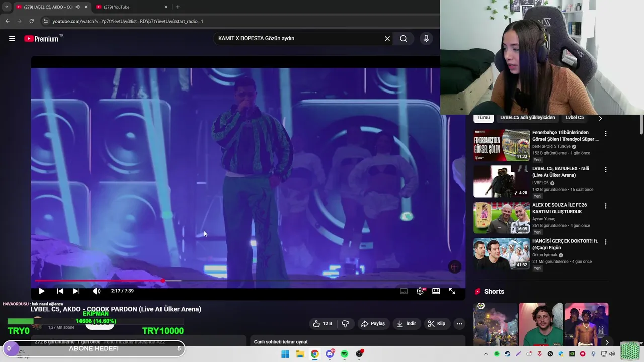Open File Explorer from taskbar
The image size is (644, 362).
300,354
